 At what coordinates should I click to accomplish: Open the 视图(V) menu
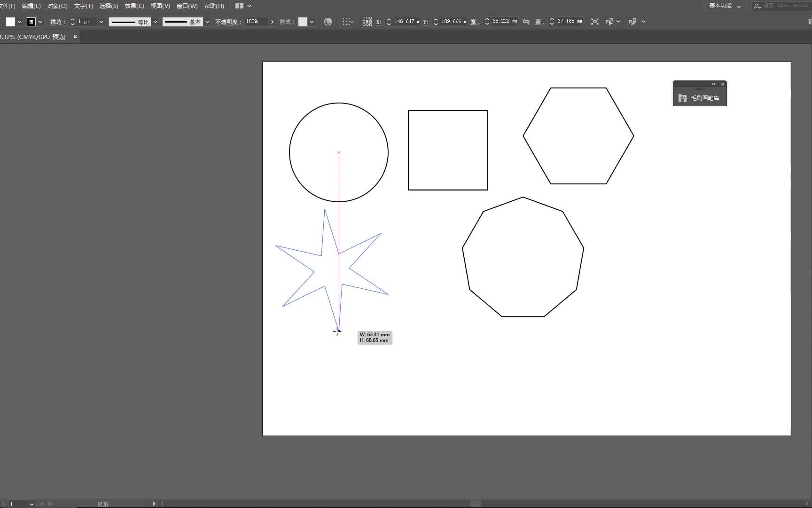[x=160, y=6]
